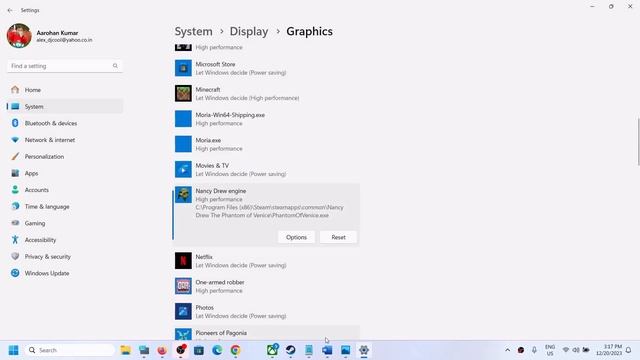This screenshot has width=640, height=360.
Task: Show hidden system tray icons
Action: tap(507, 350)
